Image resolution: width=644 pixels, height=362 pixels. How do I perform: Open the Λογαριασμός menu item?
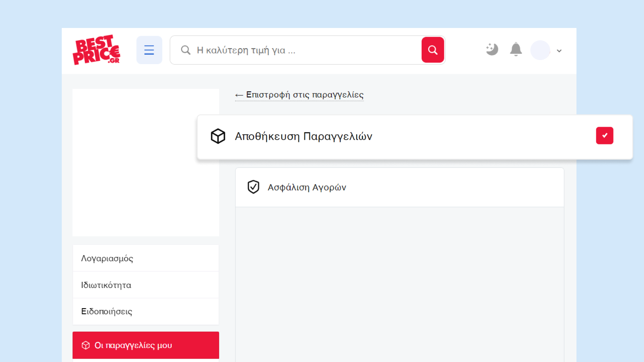tap(107, 258)
